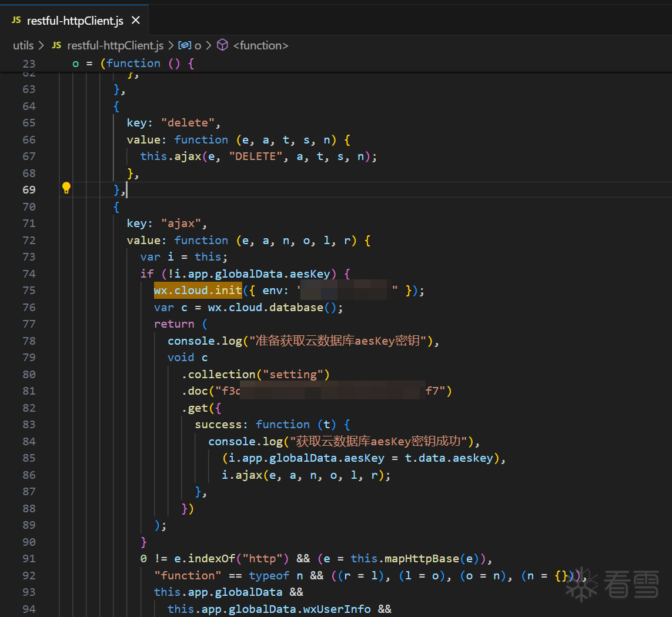This screenshot has height=617, width=672.
Task: Close the restful-httpClient.js tab
Action: point(136,21)
